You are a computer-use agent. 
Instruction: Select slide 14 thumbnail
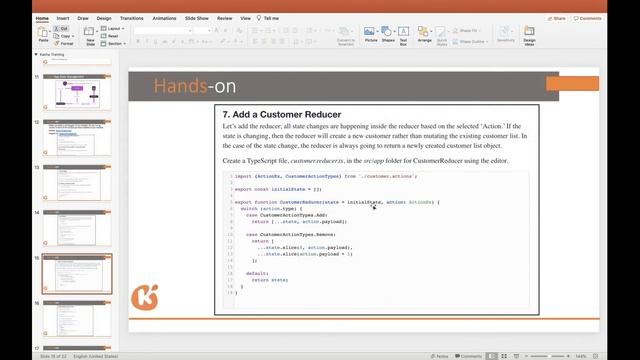click(77, 228)
